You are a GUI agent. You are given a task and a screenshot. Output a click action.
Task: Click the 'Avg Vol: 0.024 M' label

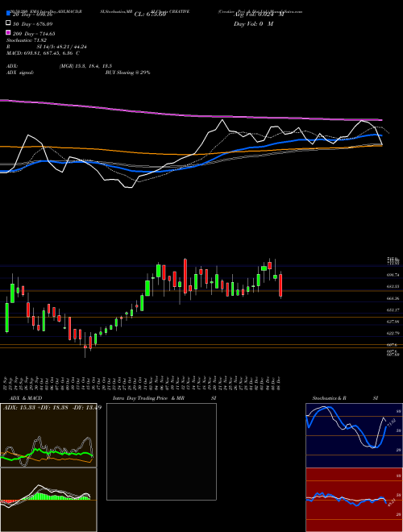click(x=259, y=15)
